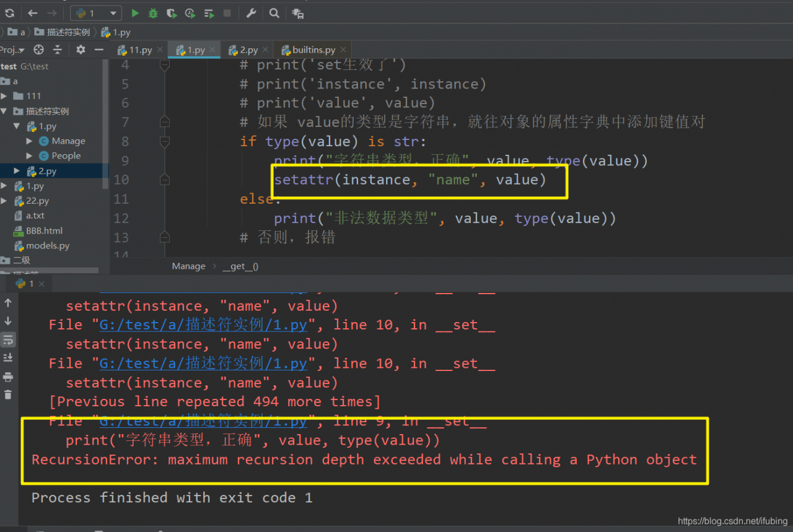The width and height of the screenshot is (793, 532).
Task: Open settings via the wrench icon
Action: [251, 13]
